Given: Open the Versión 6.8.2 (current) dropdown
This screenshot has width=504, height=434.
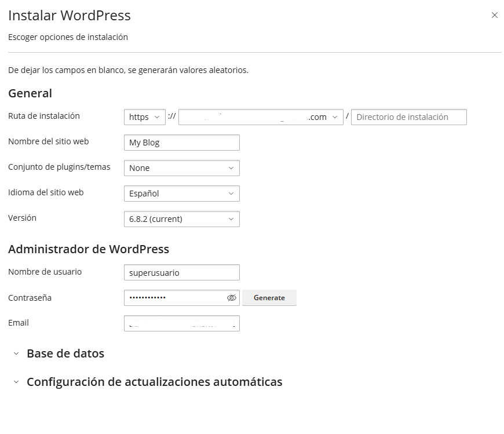Looking at the screenshot, I should (181, 219).
